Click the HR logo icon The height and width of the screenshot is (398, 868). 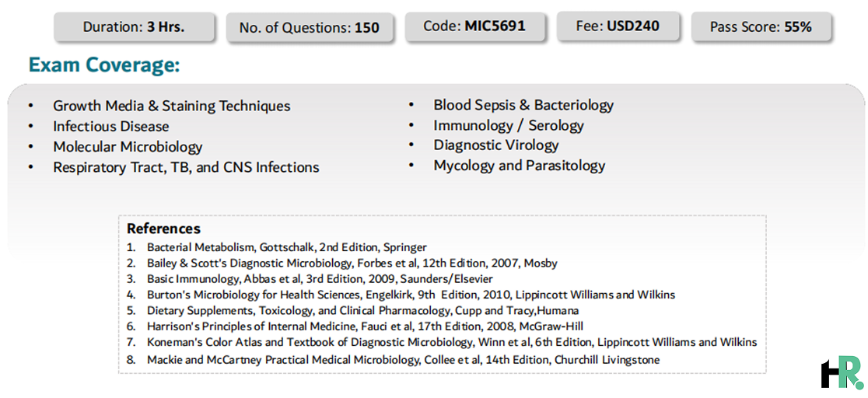pyautogui.click(x=842, y=372)
